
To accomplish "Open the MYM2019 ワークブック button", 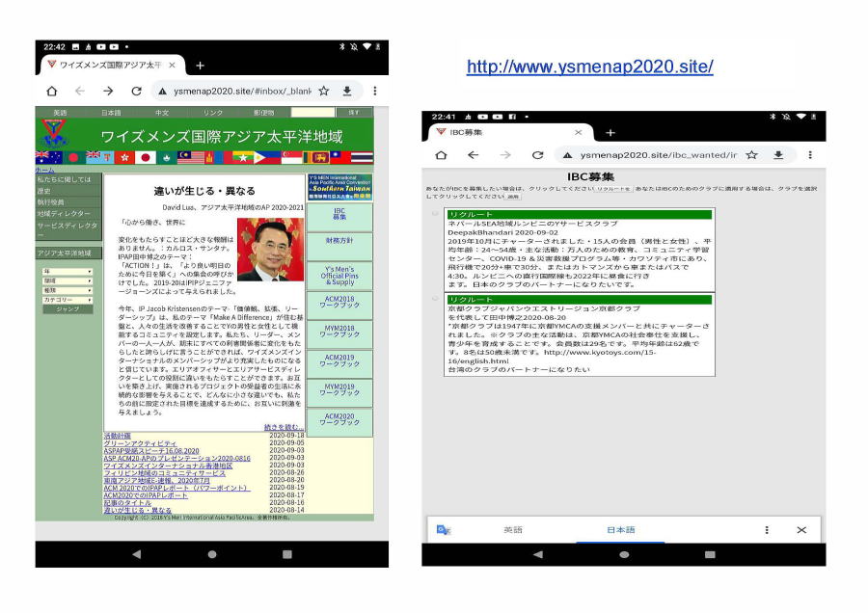I will (339, 393).
